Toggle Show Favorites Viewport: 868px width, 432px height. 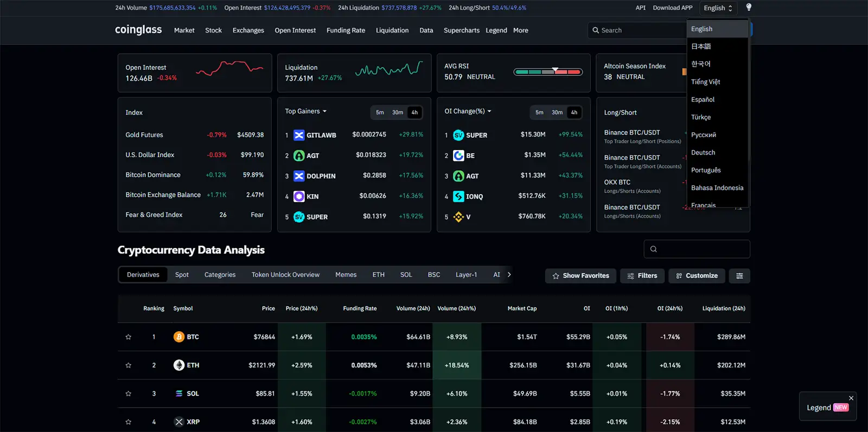point(580,276)
